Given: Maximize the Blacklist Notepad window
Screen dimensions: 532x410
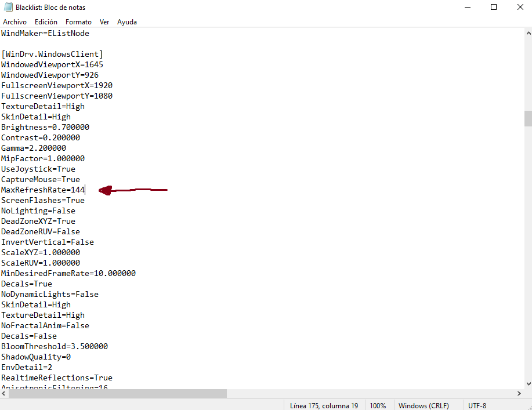Looking at the screenshot, I should coord(494,7).
